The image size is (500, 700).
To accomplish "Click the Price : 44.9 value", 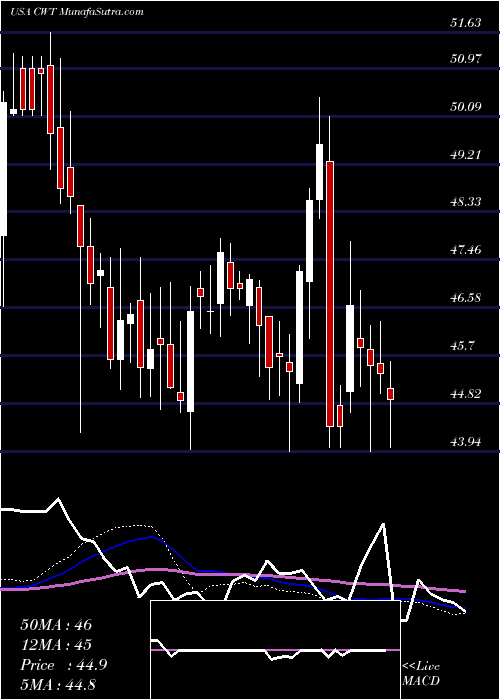I will coord(63,665).
